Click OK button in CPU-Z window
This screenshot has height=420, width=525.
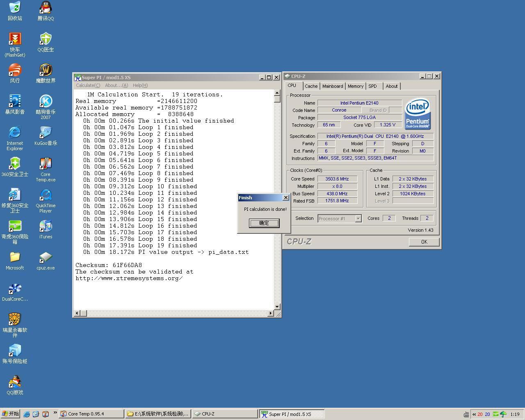pos(424,242)
